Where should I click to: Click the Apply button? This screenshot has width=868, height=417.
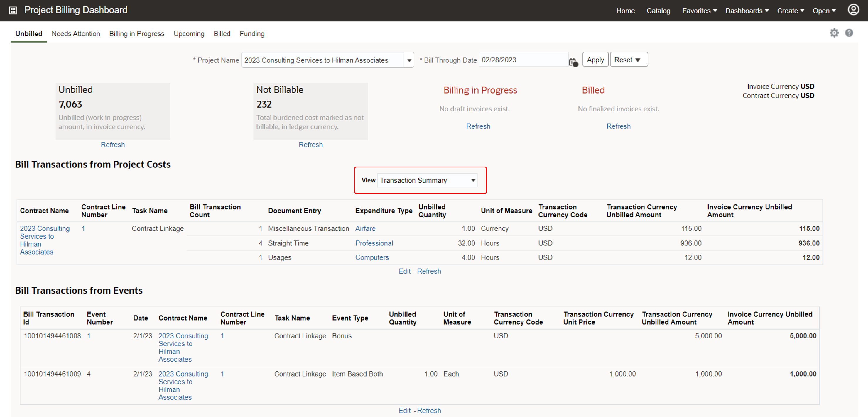(x=595, y=59)
